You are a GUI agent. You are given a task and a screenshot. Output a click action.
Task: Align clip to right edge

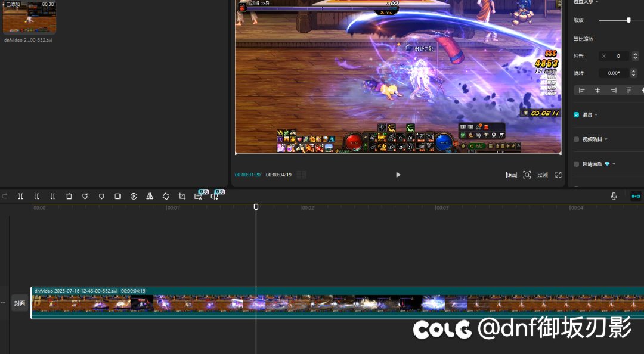(x=614, y=91)
